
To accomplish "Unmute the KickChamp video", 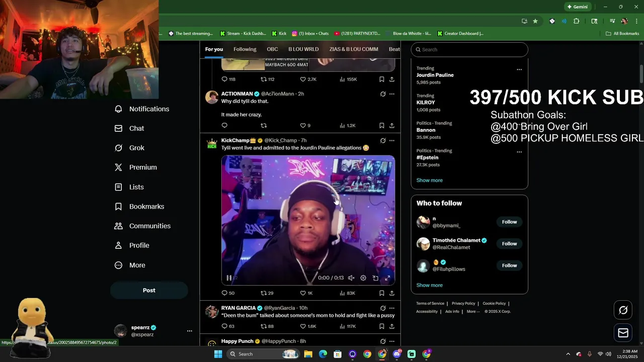I will [x=351, y=278].
